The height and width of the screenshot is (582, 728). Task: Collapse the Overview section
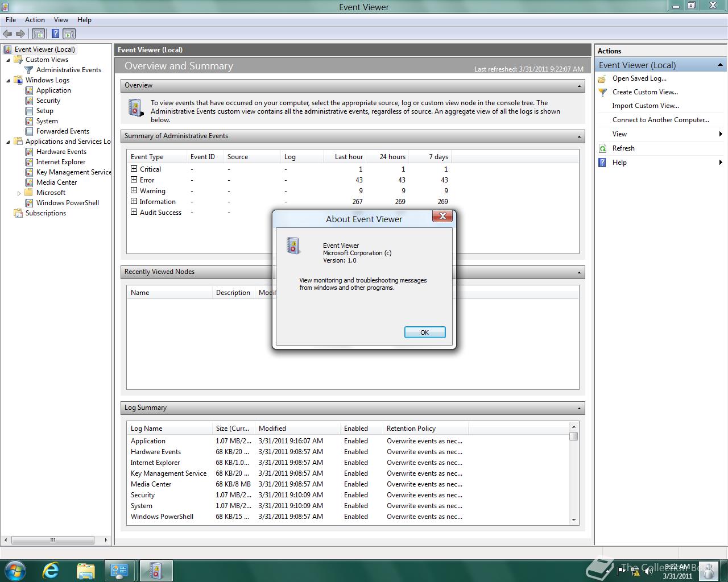click(579, 86)
